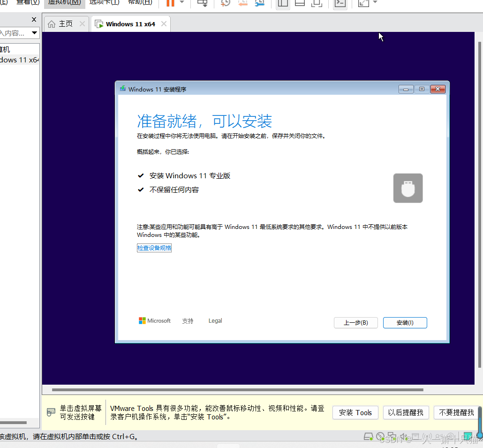The height and width of the screenshot is (448, 483).
Task: Open the 查看(V) menu
Action: (x=28, y=2)
